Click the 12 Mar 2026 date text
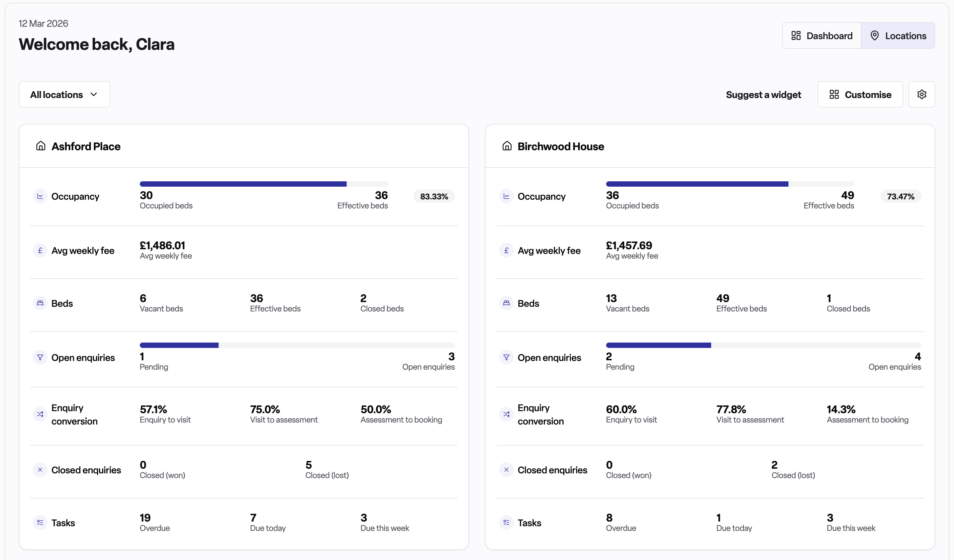The width and height of the screenshot is (954, 560). pyautogui.click(x=43, y=23)
